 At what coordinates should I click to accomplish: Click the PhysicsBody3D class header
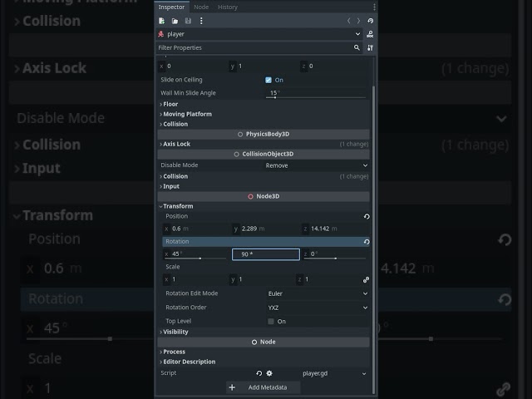(x=264, y=134)
